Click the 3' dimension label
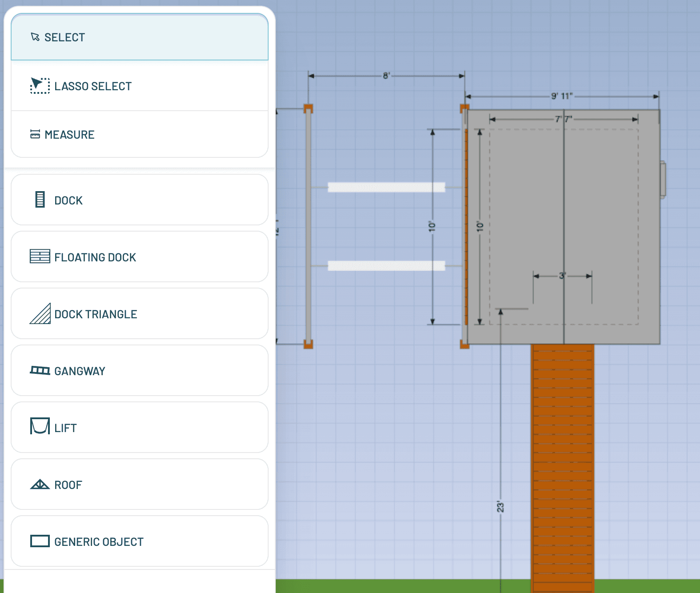 [x=562, y=276]
